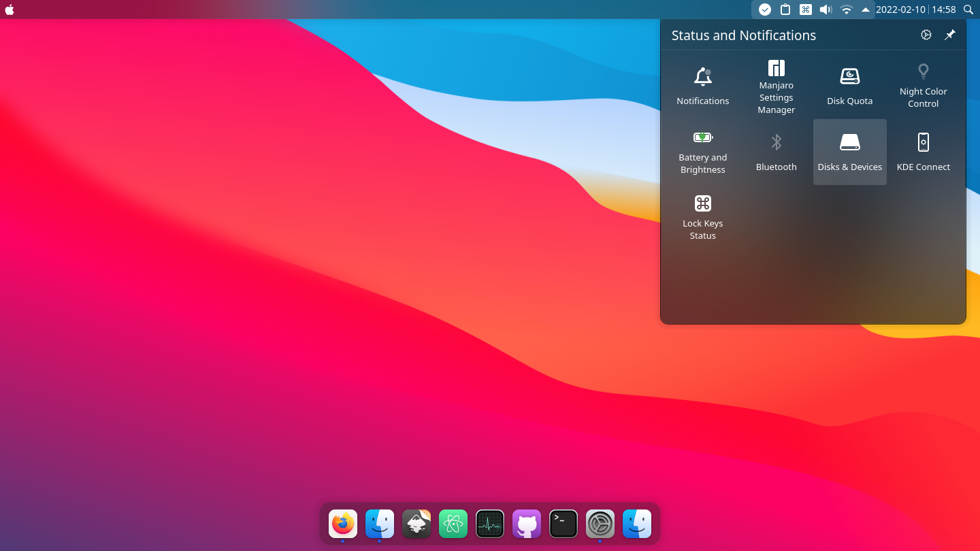Launch GitHub Desktop from the dock
Screen dimensions: 980x551
(527, 524)
